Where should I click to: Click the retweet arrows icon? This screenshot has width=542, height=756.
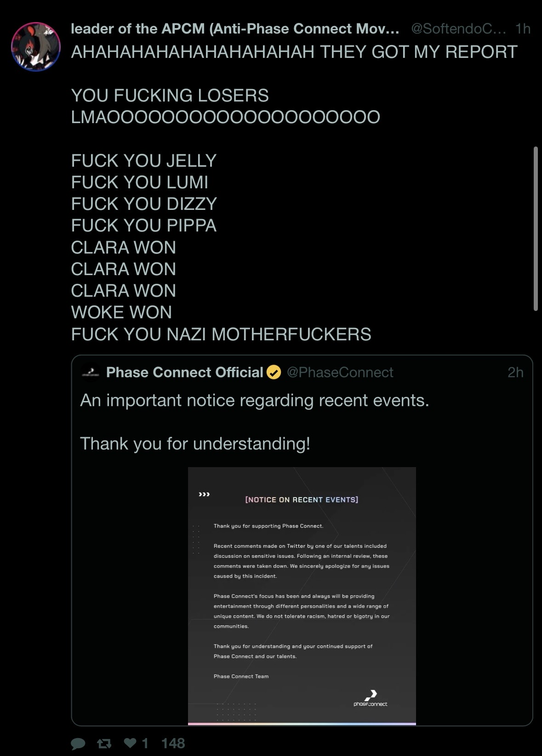tap(104, 744)
